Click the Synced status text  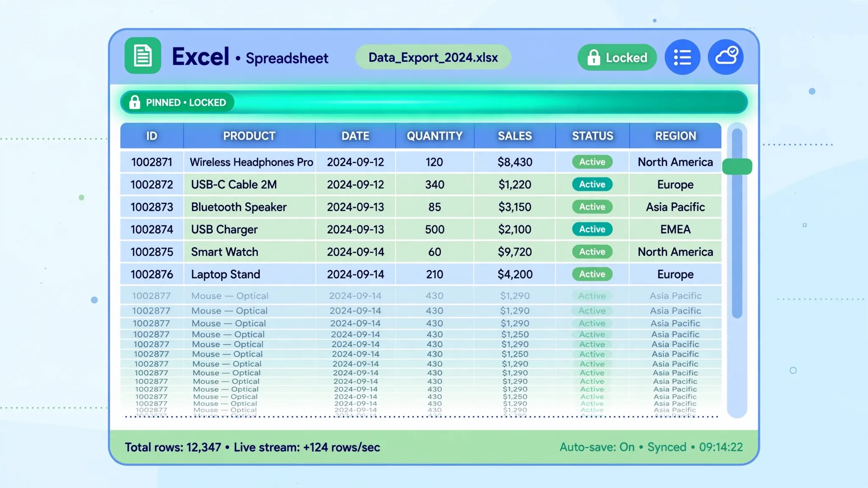point(667,447)
